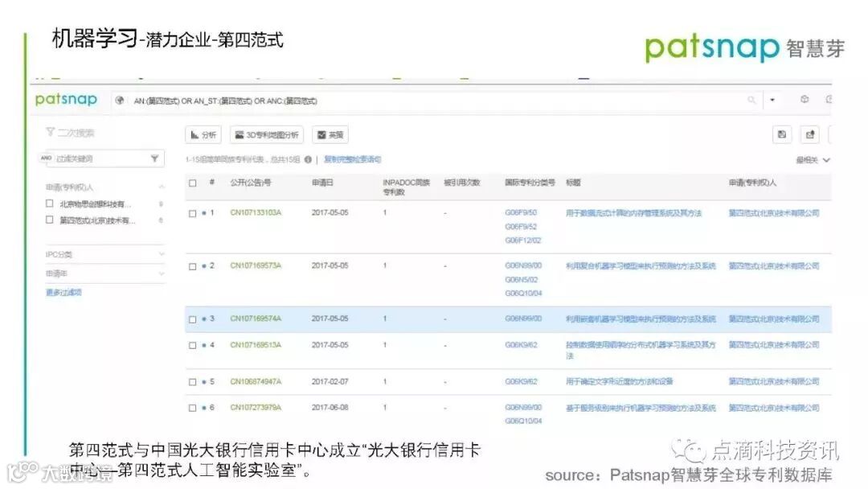Click the applicant link in row 4
This screenshot has height=489, width=868.
(x=774, y=345)
